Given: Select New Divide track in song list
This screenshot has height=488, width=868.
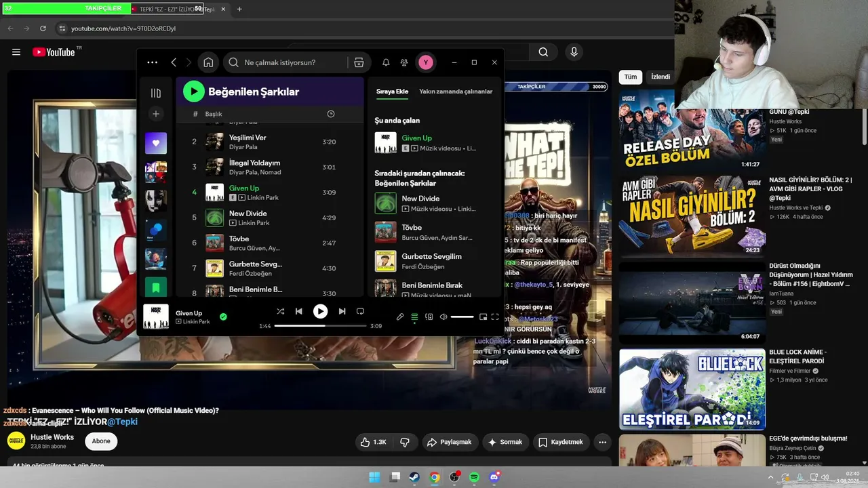Looking at the screenshot, I should tap(271, 218).
